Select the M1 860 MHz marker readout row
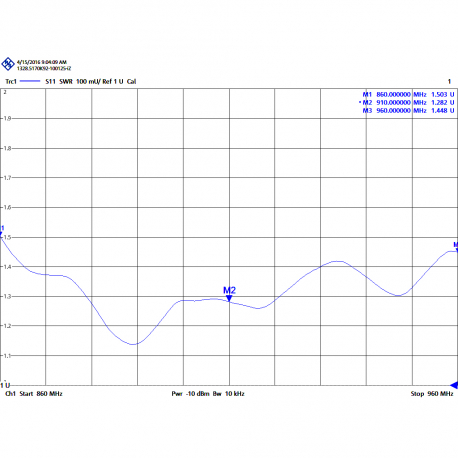Viewport: 458px width, 458px height. tap(408, 94)
